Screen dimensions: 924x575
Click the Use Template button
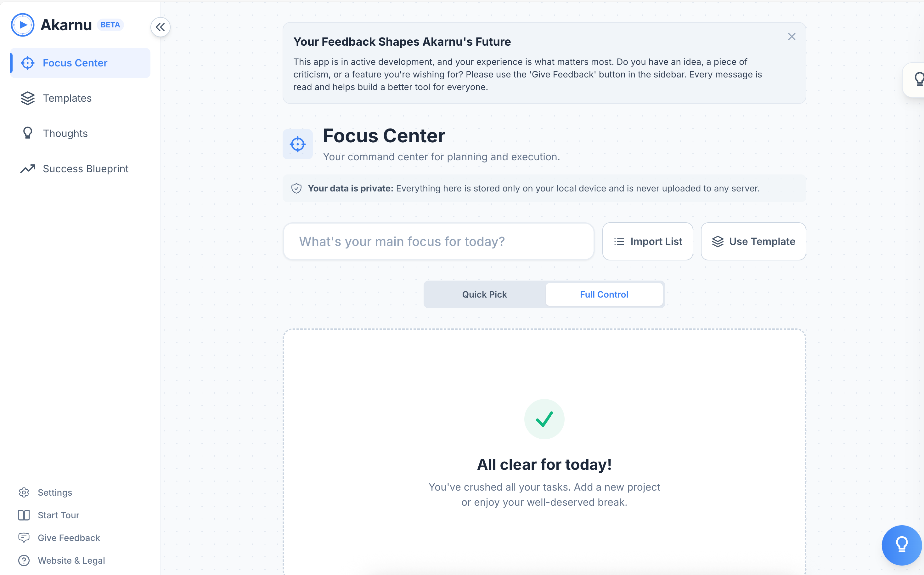point(753,242)
